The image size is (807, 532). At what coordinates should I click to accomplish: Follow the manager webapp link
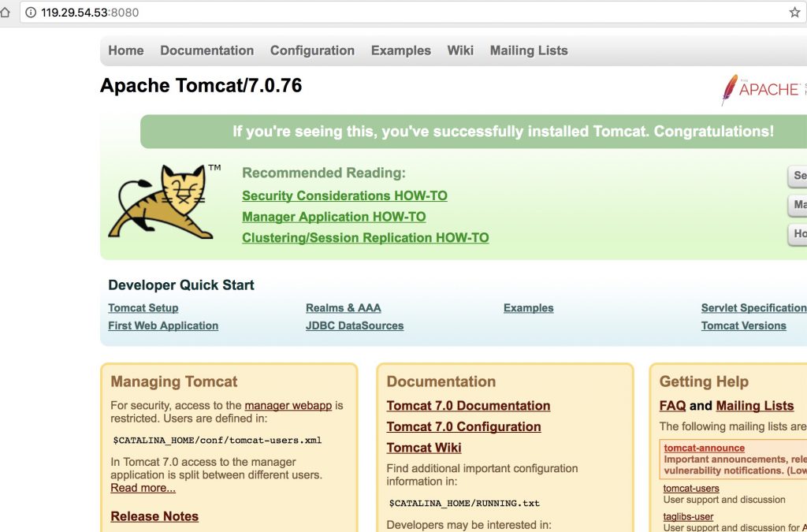click(x=288, y=406)
